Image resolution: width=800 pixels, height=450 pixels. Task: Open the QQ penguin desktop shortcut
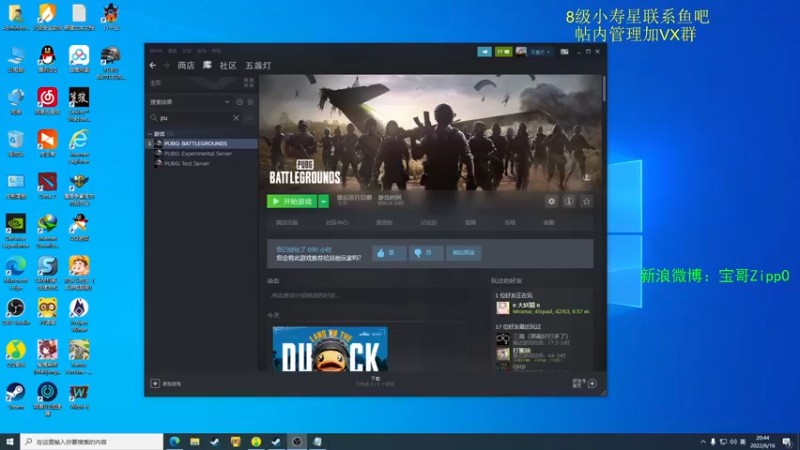coord(47,59)
